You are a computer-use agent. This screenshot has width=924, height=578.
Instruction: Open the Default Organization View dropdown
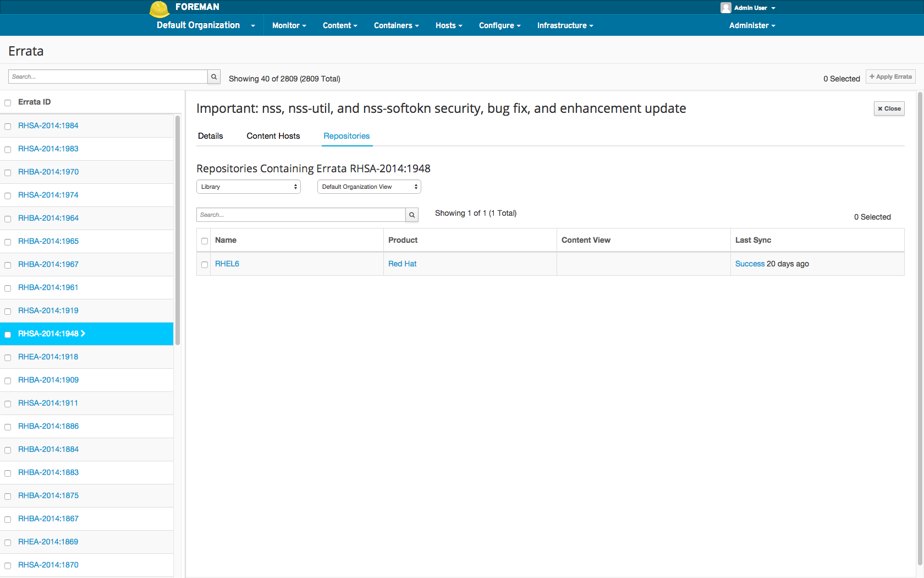[x=369, y=187]
